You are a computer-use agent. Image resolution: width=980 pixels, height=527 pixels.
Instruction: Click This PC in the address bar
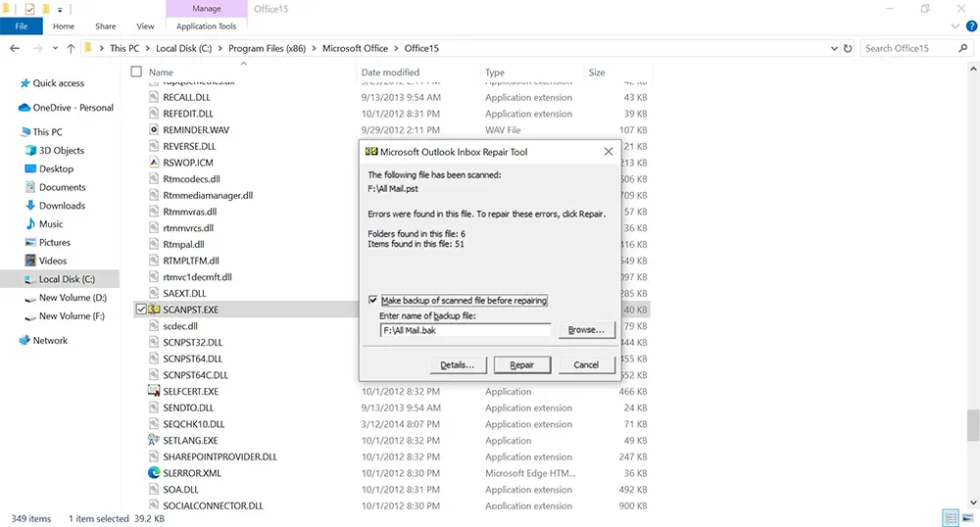point(124,48)
